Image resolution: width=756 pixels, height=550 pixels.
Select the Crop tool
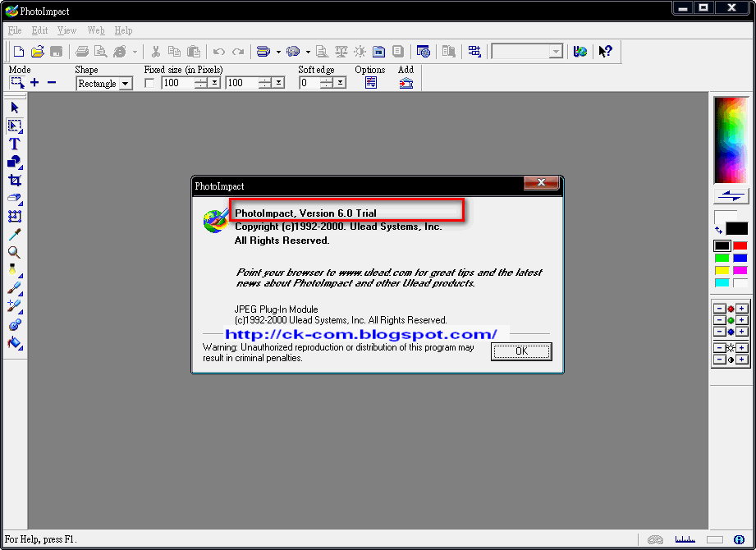(15, 181)
